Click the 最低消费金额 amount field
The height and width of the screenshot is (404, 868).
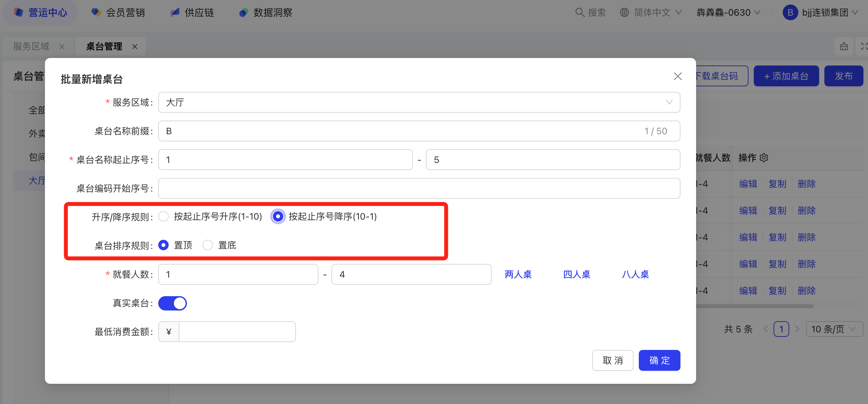[237, 331]
